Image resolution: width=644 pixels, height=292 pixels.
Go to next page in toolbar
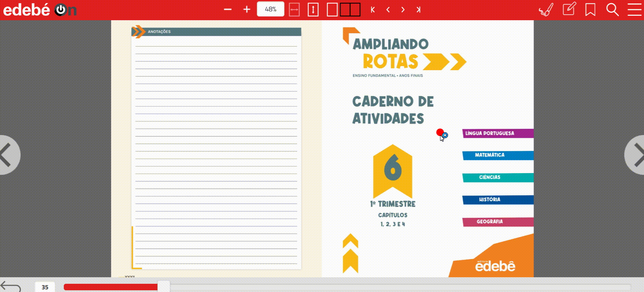point(403,10)
